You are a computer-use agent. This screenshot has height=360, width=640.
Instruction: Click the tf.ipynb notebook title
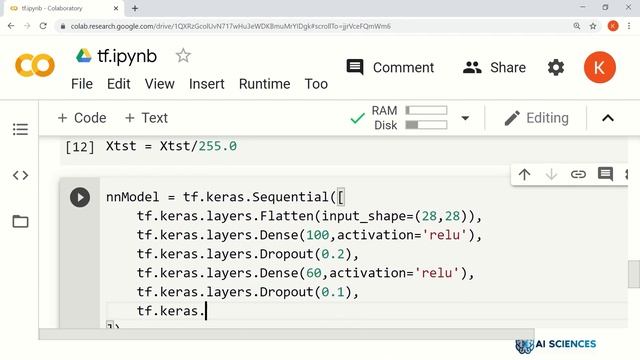127,56
